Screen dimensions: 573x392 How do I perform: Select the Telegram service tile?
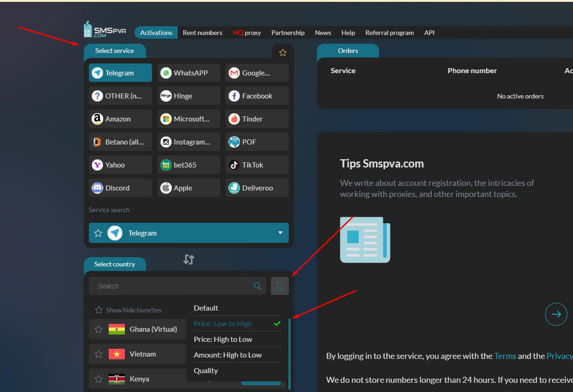pos(120,73)
